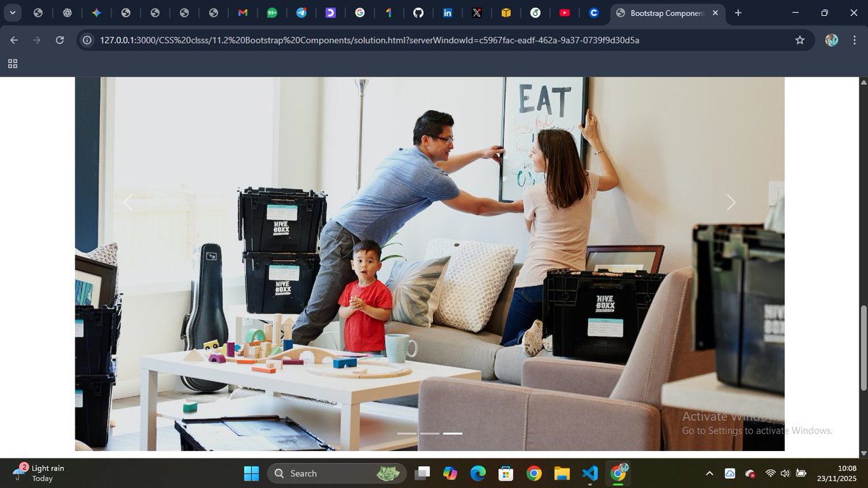The height and width of the screenshot is (488, 868).
Task: Open the cloud sync tray icon
Action: tap(730, 473)
